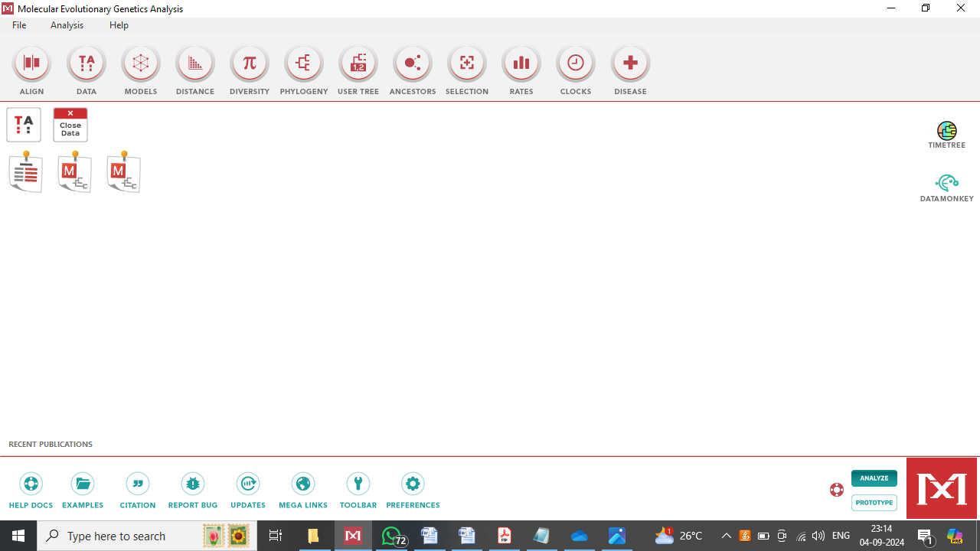
Task: Launch the TimeTree resource
Action: click(x=947, y=135)
